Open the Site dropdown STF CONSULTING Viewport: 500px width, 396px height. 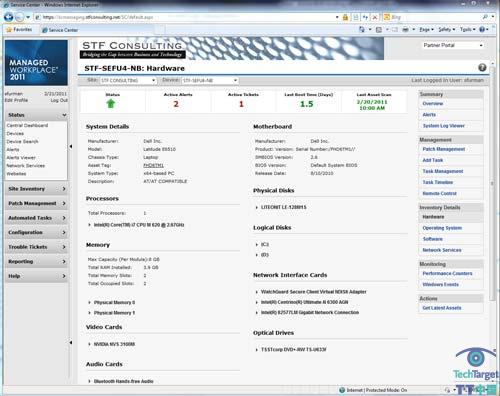(x=128, y=80)
